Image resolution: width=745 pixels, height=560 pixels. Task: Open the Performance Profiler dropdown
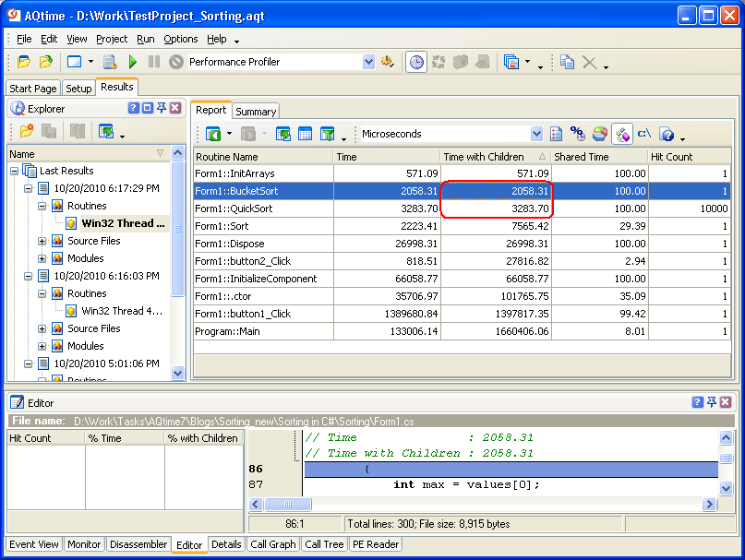point(368,62)
